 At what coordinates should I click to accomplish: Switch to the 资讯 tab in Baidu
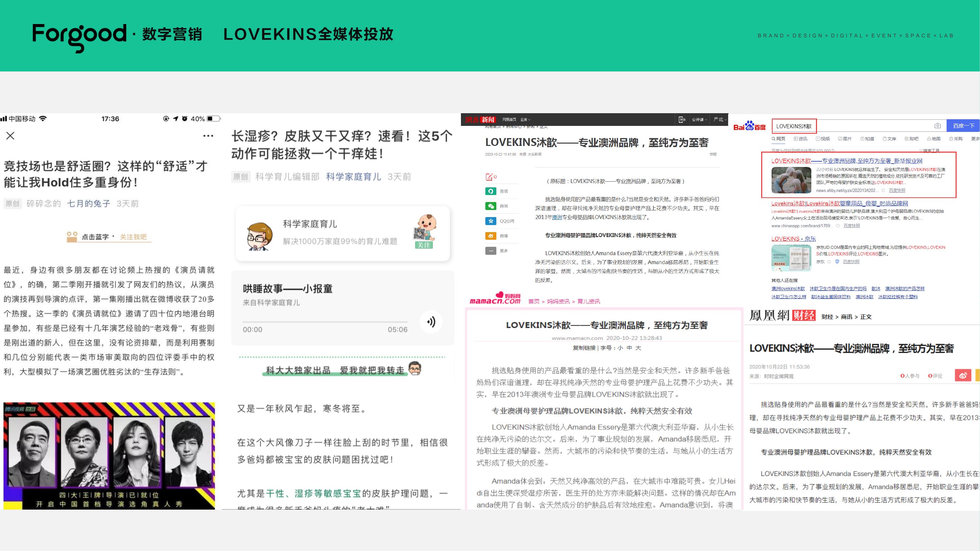800,139
